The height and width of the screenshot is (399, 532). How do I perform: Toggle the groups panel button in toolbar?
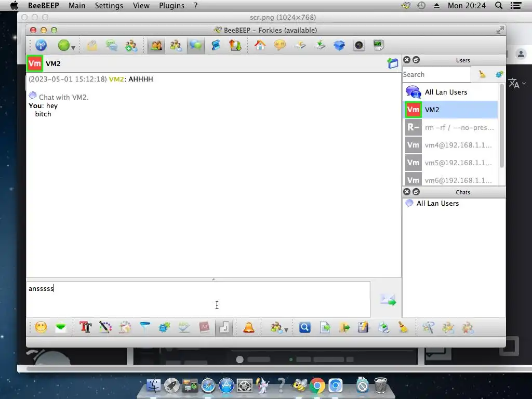176,46
